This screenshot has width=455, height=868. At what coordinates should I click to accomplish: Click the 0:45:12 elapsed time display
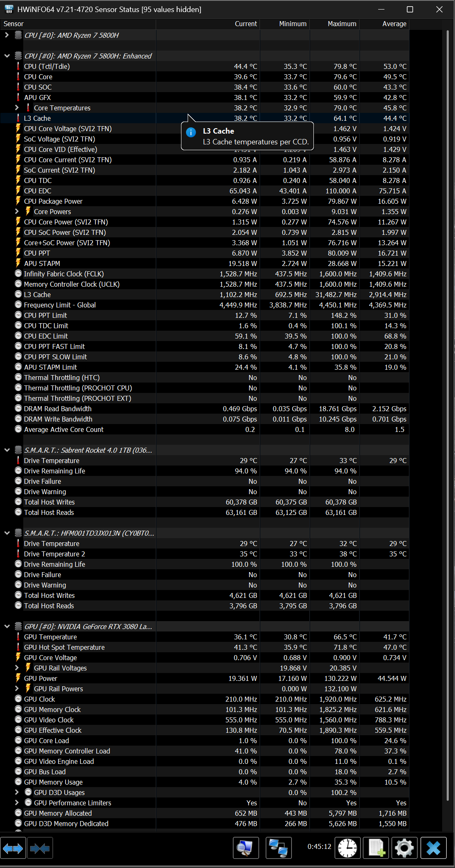click(x=319, y=846)
